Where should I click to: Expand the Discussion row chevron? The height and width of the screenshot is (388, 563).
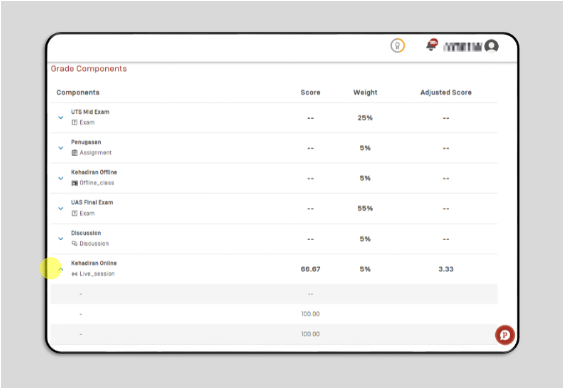[61, 238]
